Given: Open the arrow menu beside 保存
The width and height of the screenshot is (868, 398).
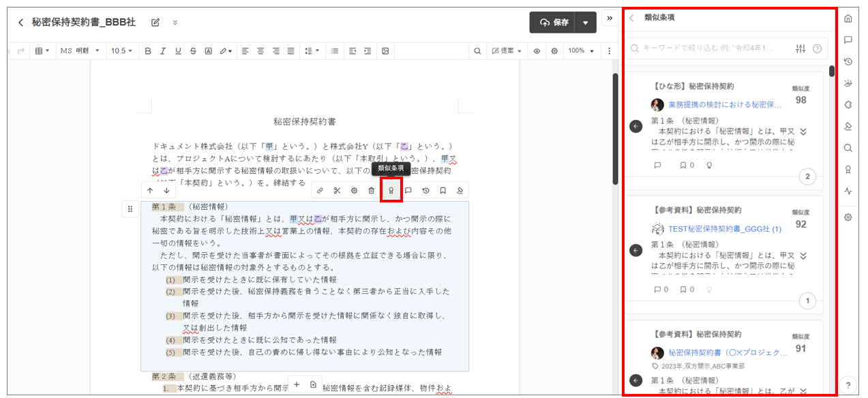Looking at the screenshot, I should 585,22.
